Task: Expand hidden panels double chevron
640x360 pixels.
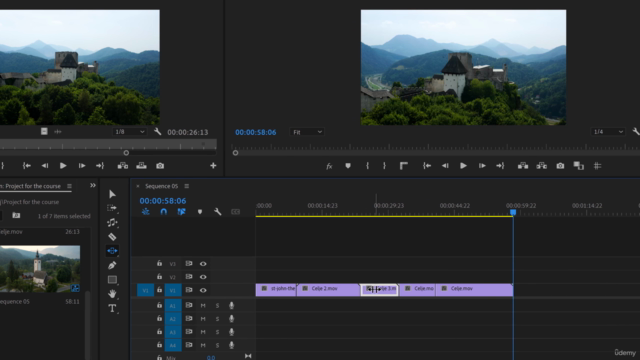Action: 93,185
